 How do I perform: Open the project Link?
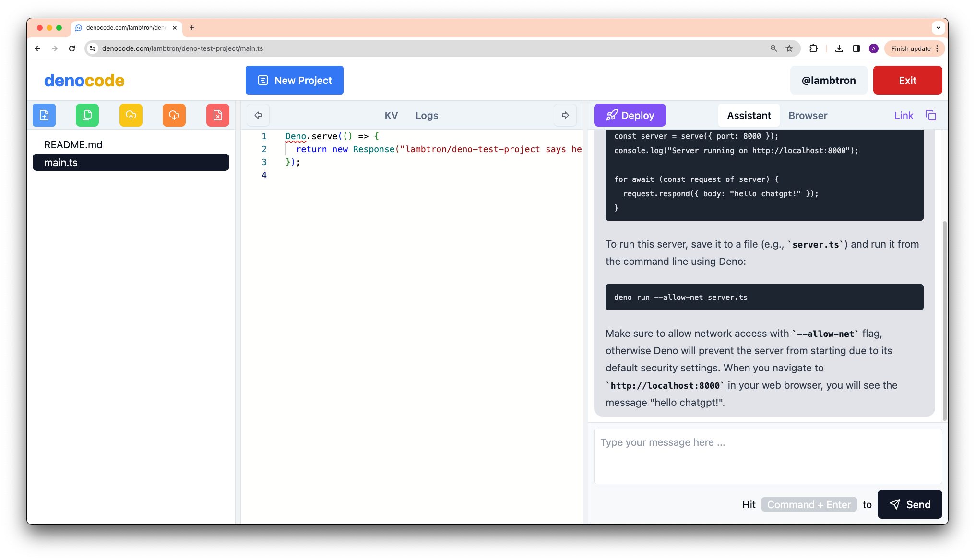pos(904,116)
